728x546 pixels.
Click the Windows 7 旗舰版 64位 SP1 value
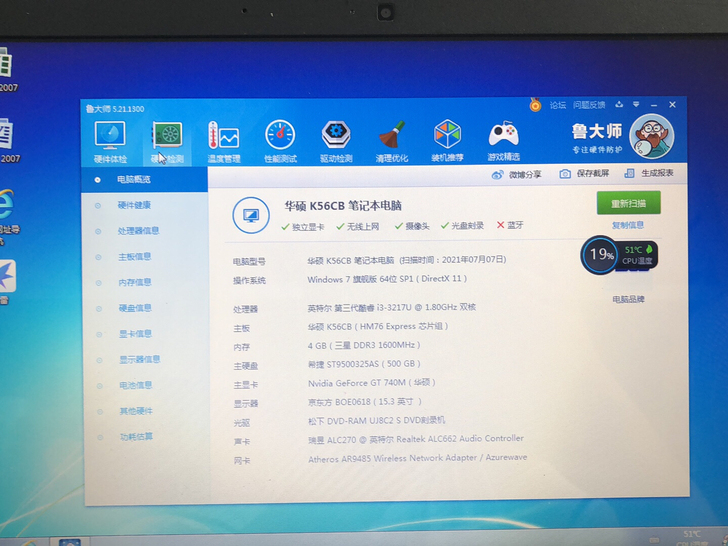pyautogui.click(x=387, y=279)
